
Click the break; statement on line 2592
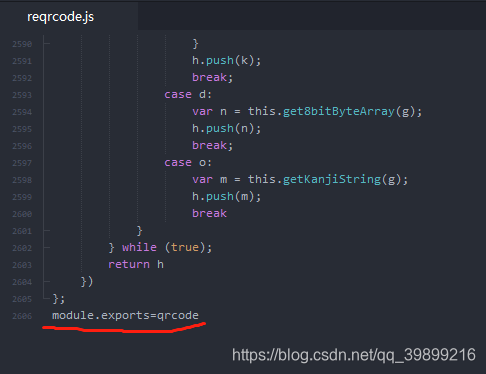pos(212,77)
